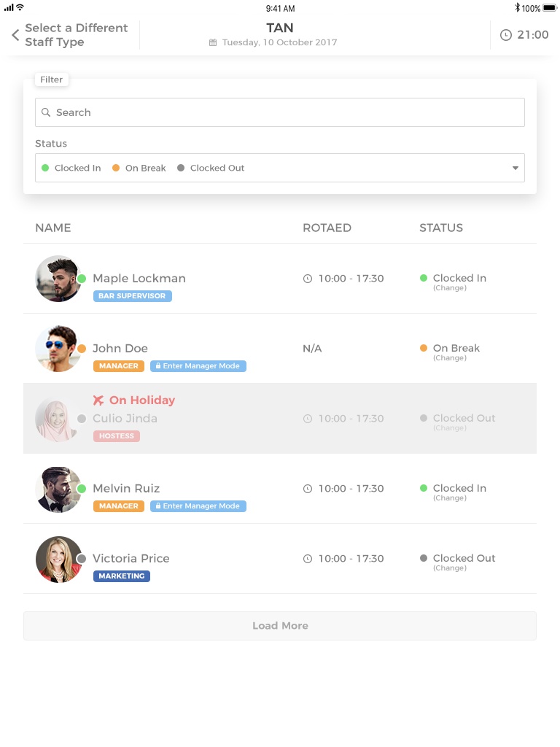Enter Manager Mode for Melvin Ruiz
Viewport: 560px width, 747px height.
click(198, 506)
